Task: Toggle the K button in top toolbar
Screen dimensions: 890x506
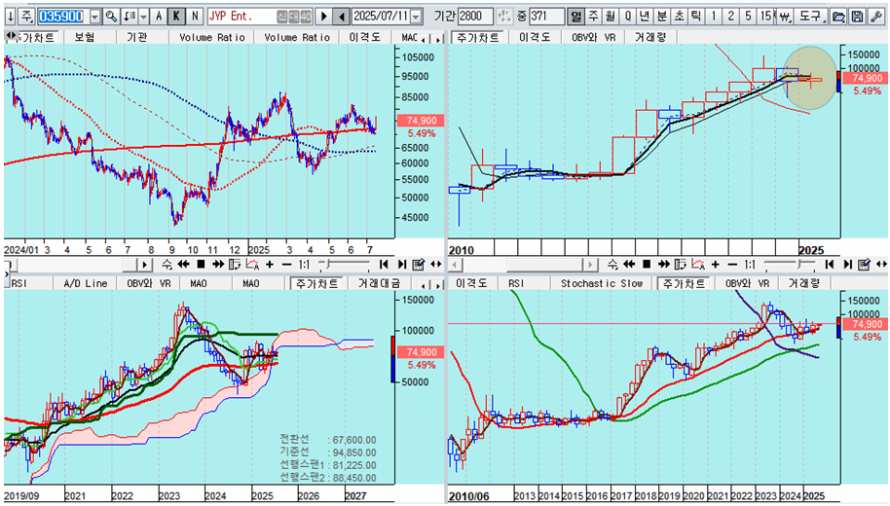Action: coord(176,17)
